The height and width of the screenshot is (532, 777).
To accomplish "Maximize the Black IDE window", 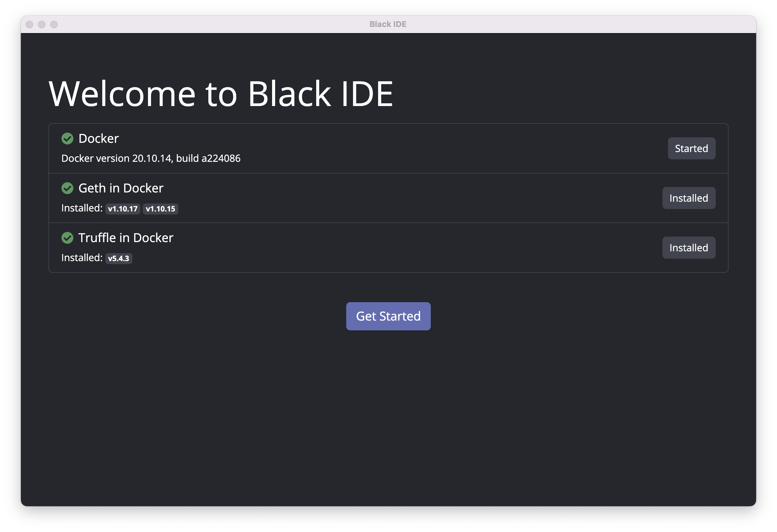I will coord(54,25).
